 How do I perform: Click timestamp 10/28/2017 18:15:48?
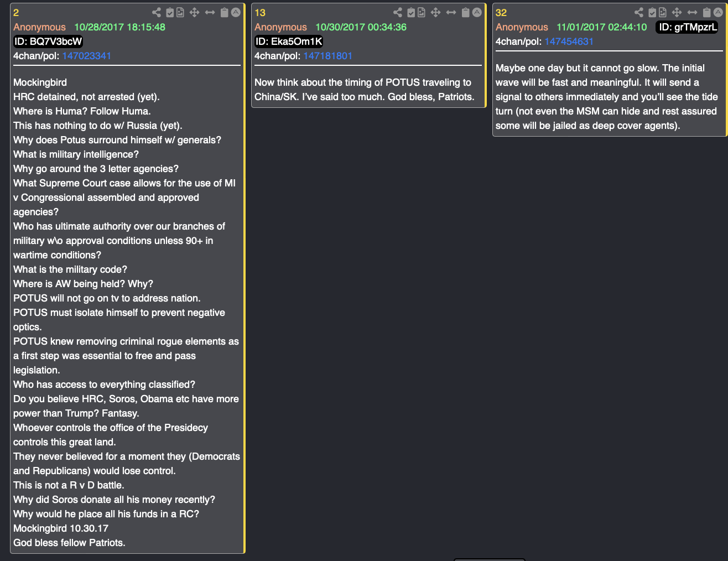point(119,27)
